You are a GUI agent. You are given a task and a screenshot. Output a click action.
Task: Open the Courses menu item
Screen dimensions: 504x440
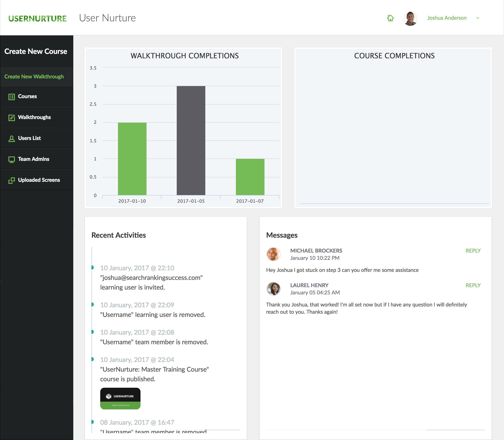(x=27, y=96)
